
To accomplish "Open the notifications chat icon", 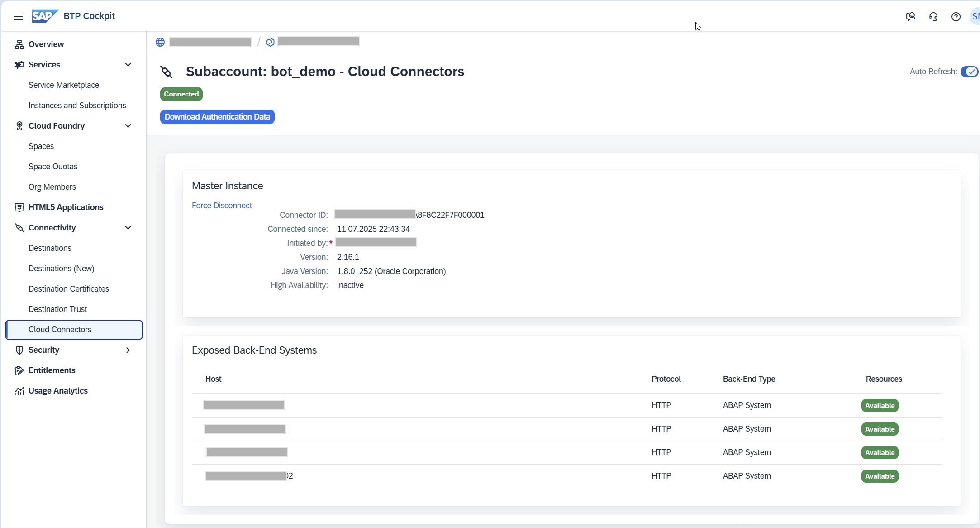I will (x=911, y=17).
